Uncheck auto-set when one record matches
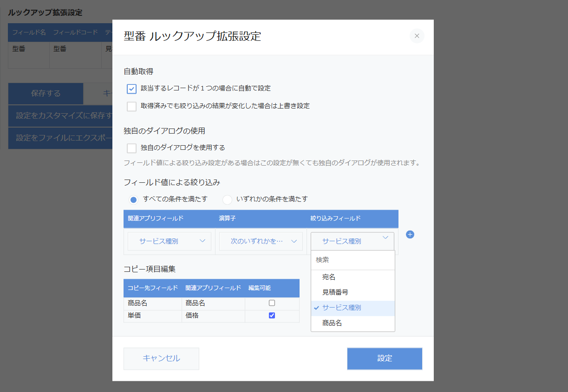 tap(131, 89)
